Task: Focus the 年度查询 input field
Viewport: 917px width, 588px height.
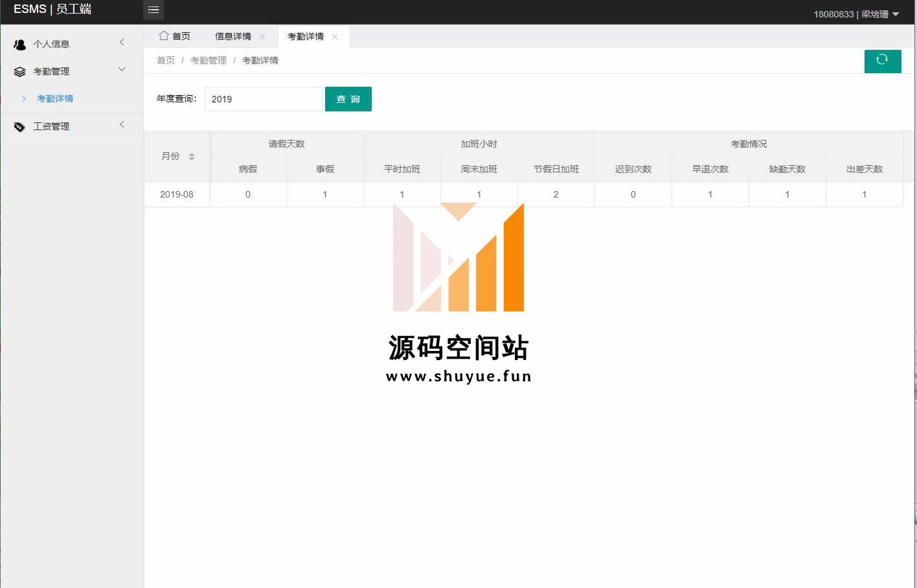Action: tap(264, 99)
